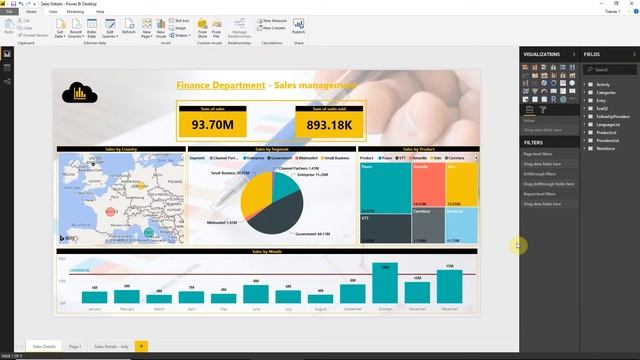The height and width of the screenshot is (360, 640).
Task: Refresh the data using the Refresh icon
Action: 129,26
